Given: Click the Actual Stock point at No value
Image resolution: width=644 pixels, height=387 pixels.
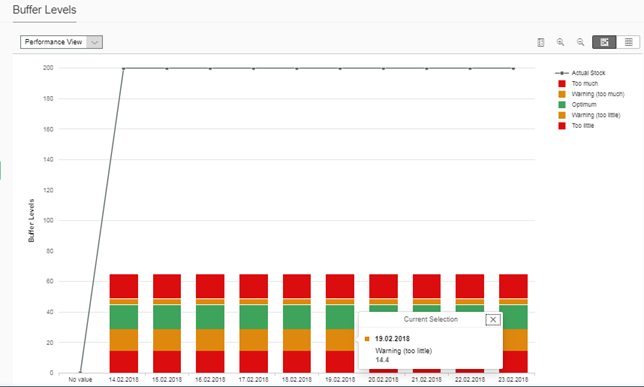Looking at the screenshot, I should [80, 372].
